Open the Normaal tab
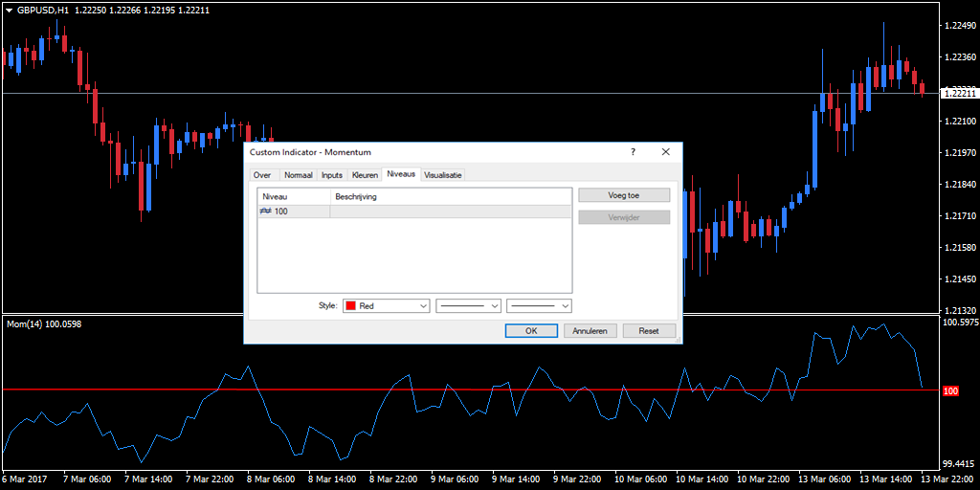980x490 pixels. pos(299,175)
